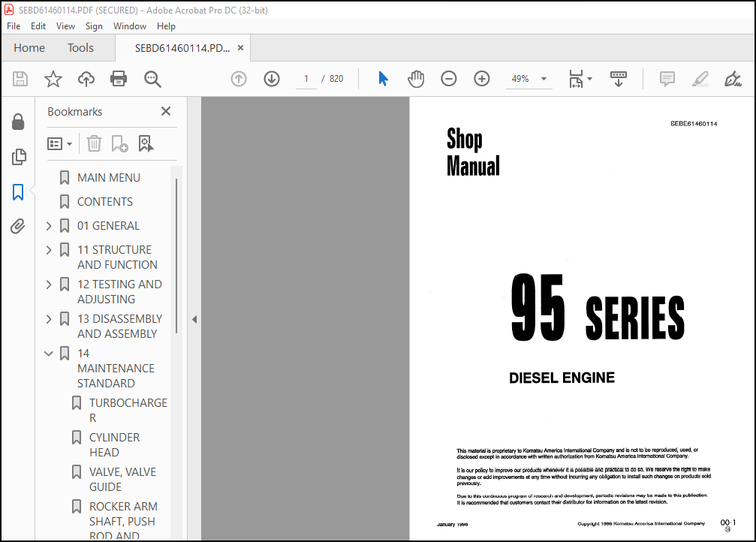Activate the Hand pan tool

click(x=416, y=79)
